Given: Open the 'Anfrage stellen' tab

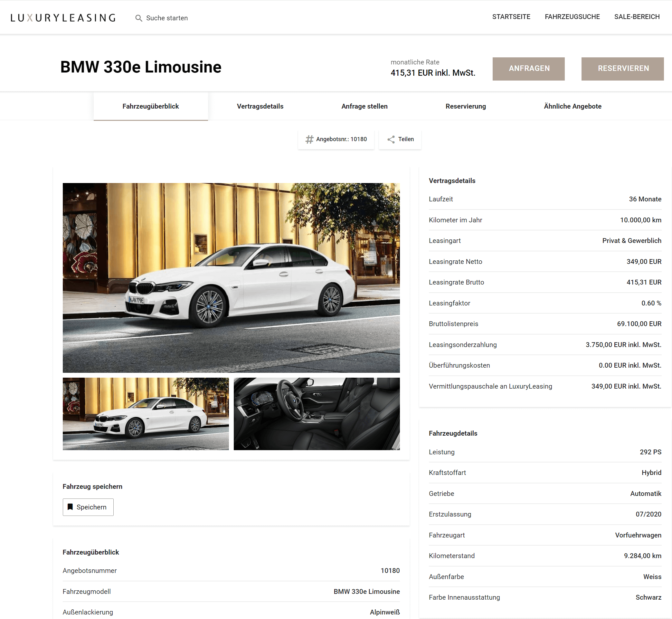Looking at the screenshot, I should (x=364, y=106).
